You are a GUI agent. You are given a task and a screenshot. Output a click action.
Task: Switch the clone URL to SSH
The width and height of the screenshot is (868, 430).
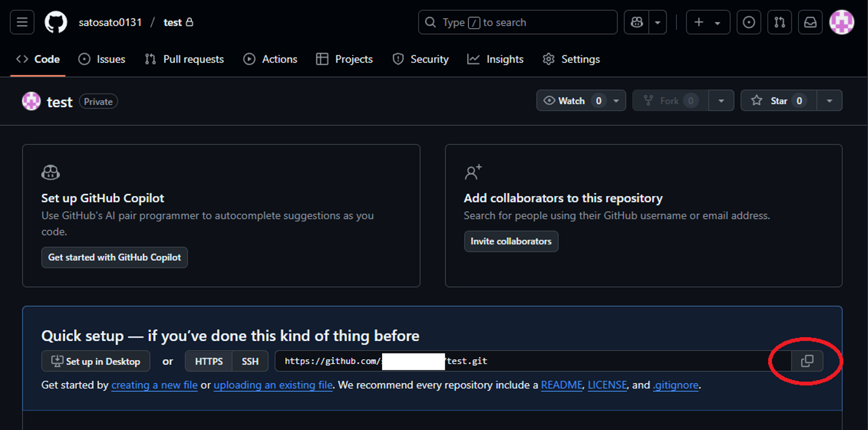pos(250,361)
